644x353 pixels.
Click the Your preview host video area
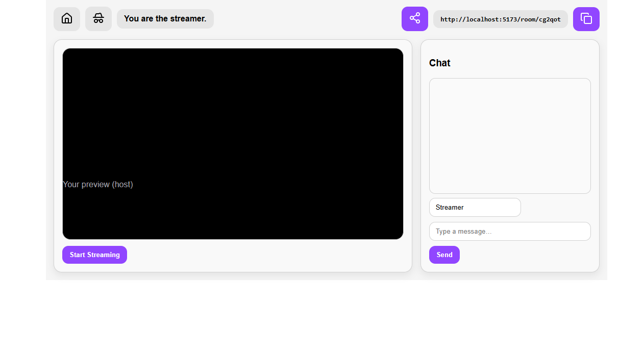pos(233,143)
